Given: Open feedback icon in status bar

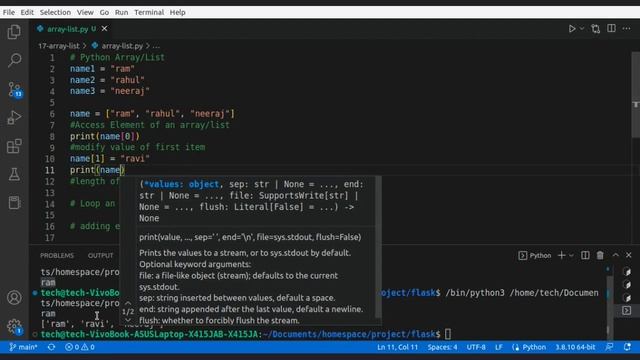Looking at the screenshot, I should click(609, 347).
